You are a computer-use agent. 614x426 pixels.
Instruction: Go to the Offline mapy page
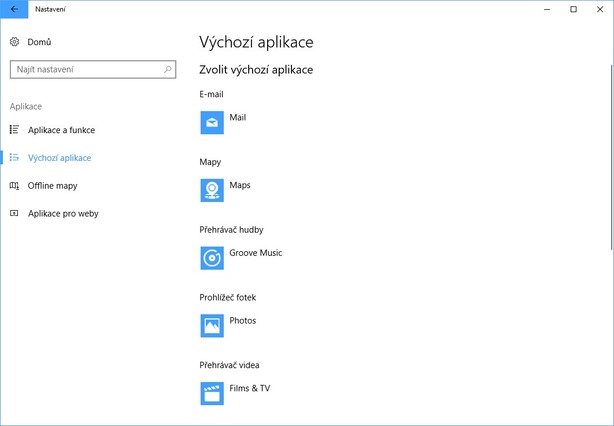click(52, 186)
